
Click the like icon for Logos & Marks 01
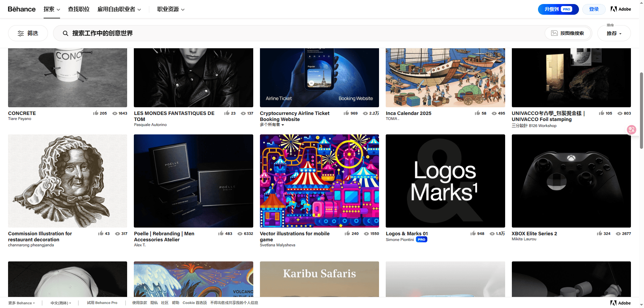pyautogui.click(x=473, y=234)
